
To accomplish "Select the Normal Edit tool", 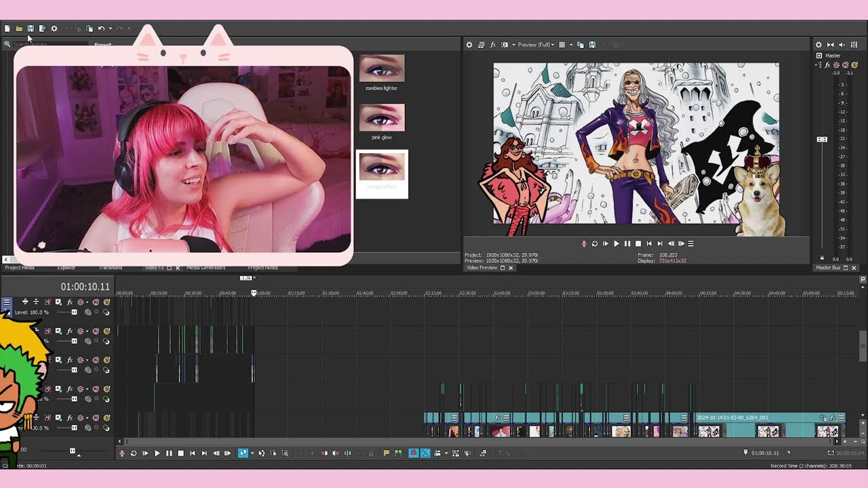I will (243, 453).
